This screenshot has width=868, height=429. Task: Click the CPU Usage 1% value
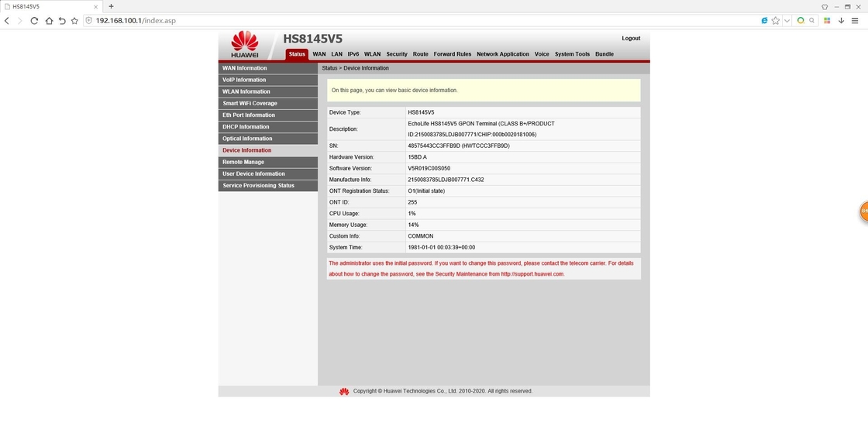pyautogui.click(x=412, y=214)
